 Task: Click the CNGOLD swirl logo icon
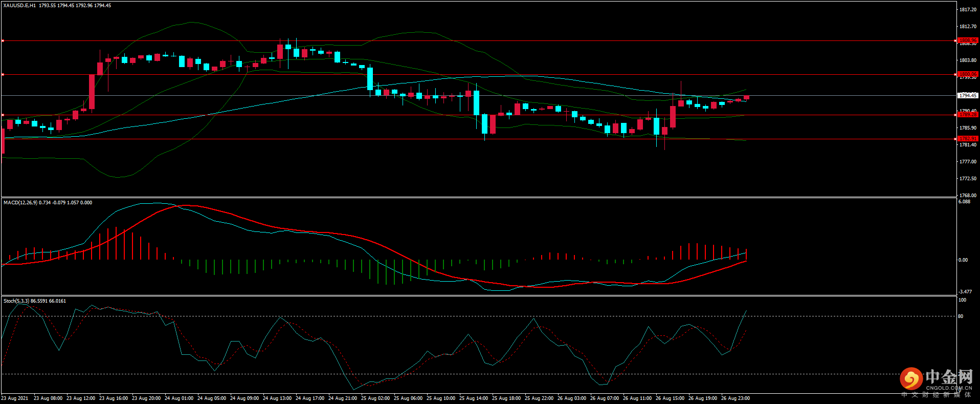pos(911,379)
